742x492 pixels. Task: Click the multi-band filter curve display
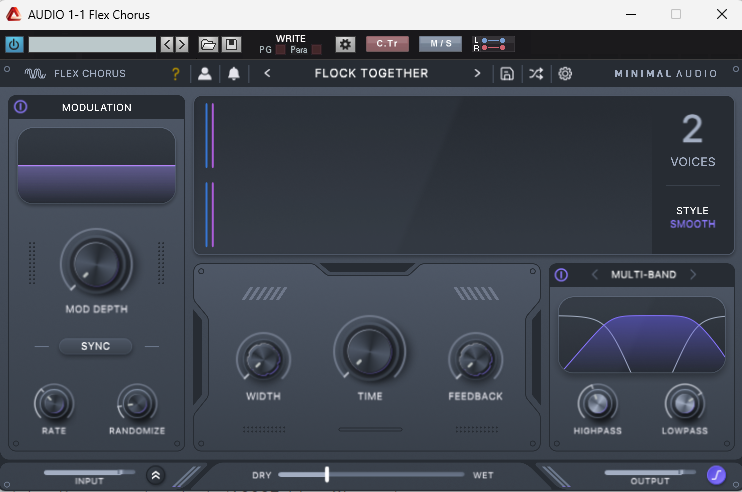click(x=642, y=334)
